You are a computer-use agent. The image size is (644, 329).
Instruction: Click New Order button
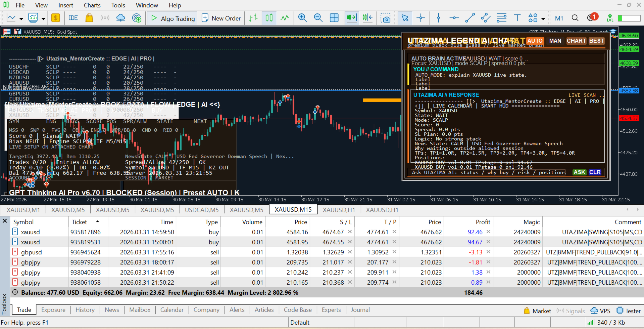click(221, 18)
